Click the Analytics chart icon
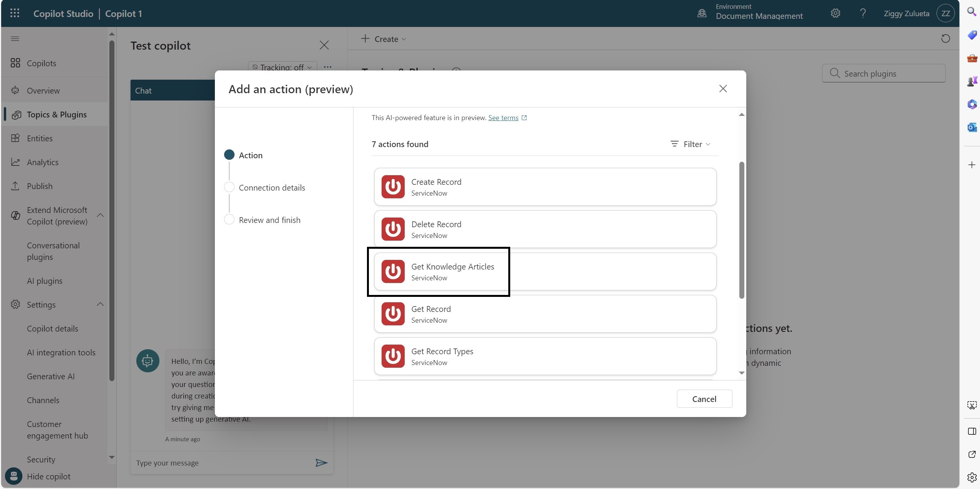This screenshot has width=980, height=489. [x=15, y=162]
